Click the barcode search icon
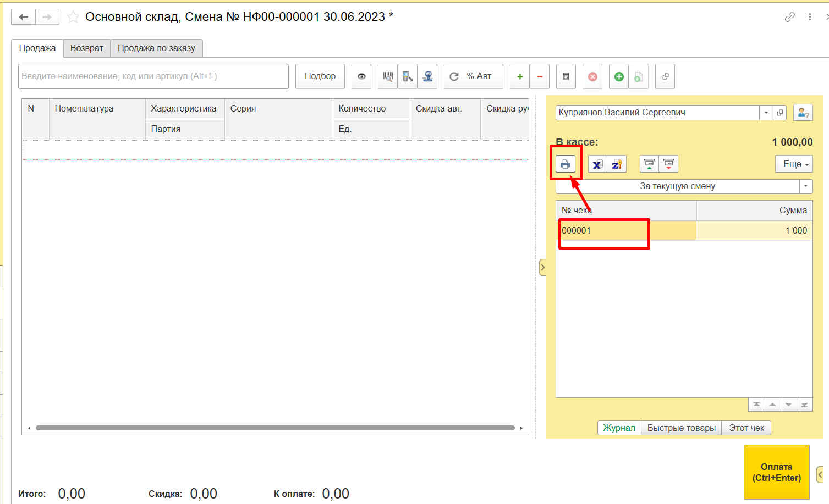The image size is (829, 504). (x=388, y=76)
